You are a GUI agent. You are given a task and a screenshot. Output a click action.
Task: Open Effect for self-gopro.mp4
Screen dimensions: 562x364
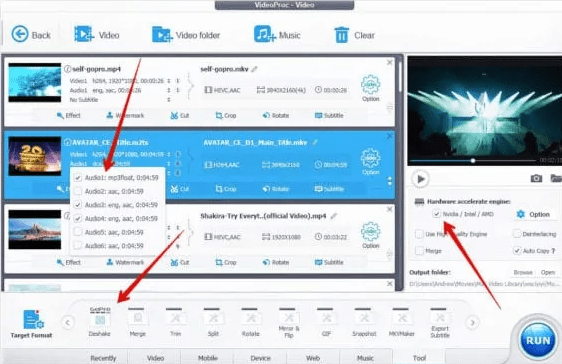pos(68,115)
